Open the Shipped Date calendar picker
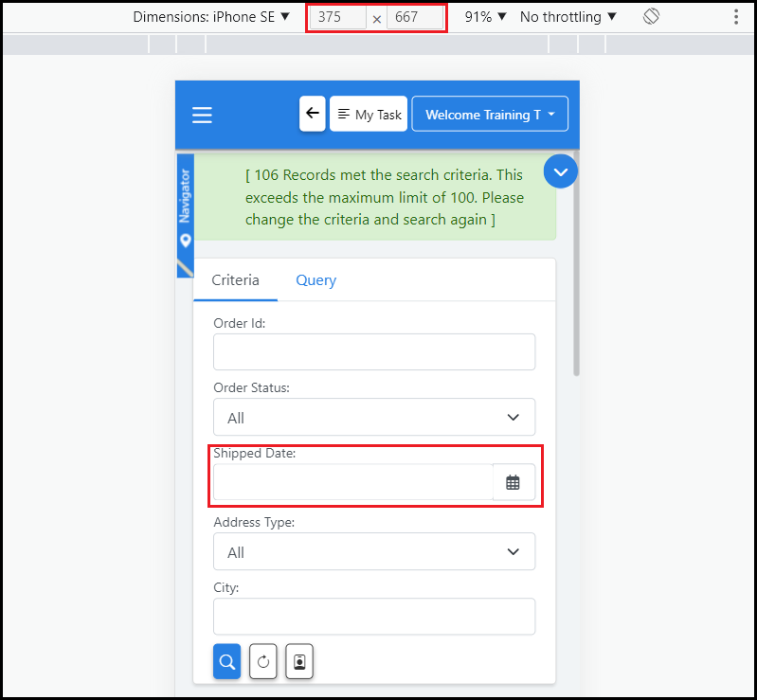757x700 pixels. click(x=514, y=482)
